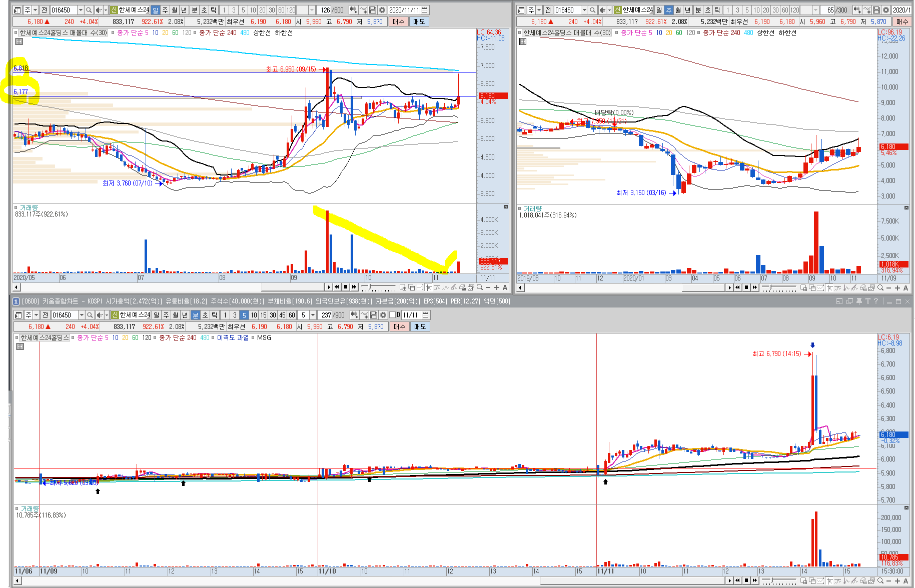Image resolution: width=915 pixels, height=588 pixels.
Task: Open calendar date picker in top-left chart
Action: pos(425,10)
